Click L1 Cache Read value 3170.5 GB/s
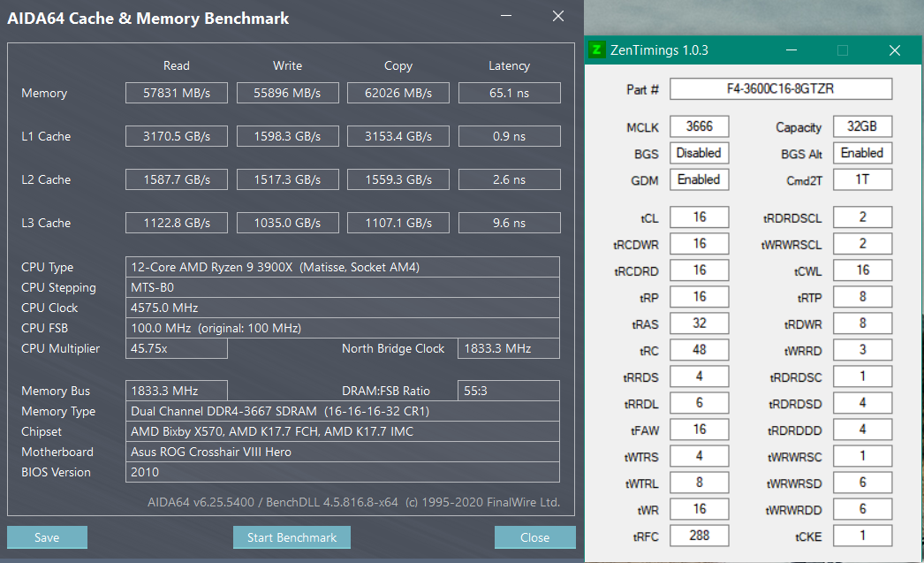The image size is (924, 563). click(176, 136)
